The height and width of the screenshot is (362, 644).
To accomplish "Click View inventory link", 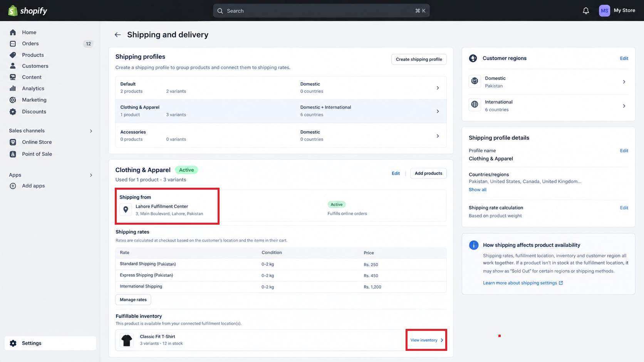I will coord(427,340).
